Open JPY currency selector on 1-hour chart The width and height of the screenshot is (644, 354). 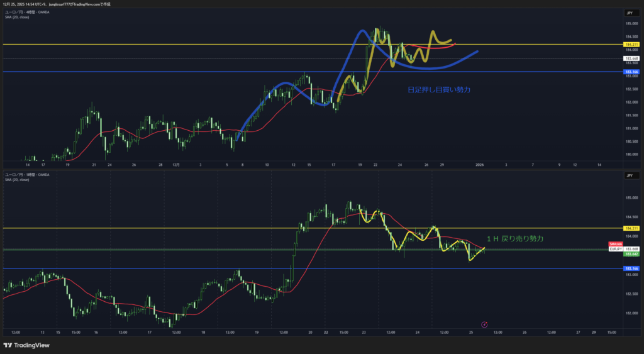point(628,176)
